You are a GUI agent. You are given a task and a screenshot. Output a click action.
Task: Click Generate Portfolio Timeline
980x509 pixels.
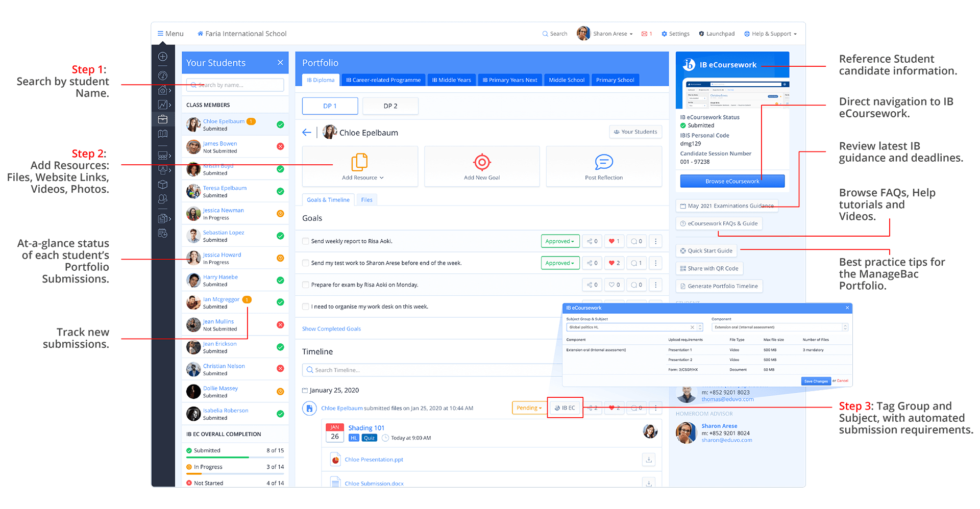[x=719, y=286]
